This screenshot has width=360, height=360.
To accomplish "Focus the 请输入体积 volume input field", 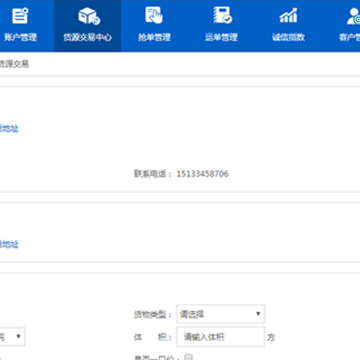I will click(221, 337).
